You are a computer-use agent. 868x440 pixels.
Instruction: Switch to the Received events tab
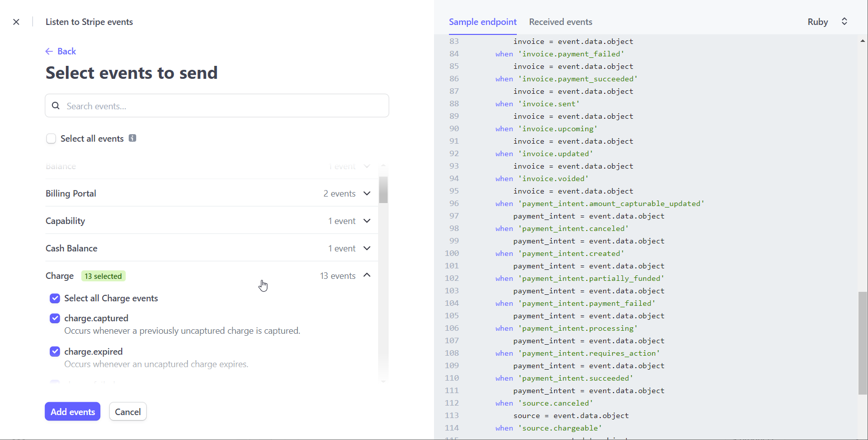pyautogui.click(x=561, y=22)
